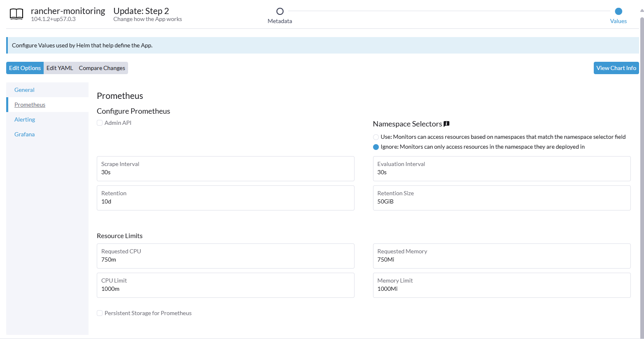Select the Use namespace selector radio option
Viewport: 644px width, 339px height.
(x=376, y=137)
